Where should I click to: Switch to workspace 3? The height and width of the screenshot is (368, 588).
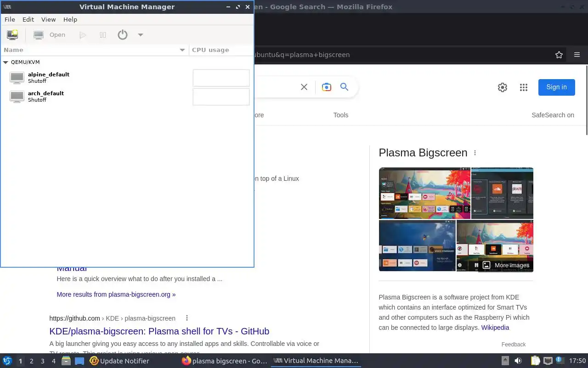pyautogui.click(x=43, y=361)
